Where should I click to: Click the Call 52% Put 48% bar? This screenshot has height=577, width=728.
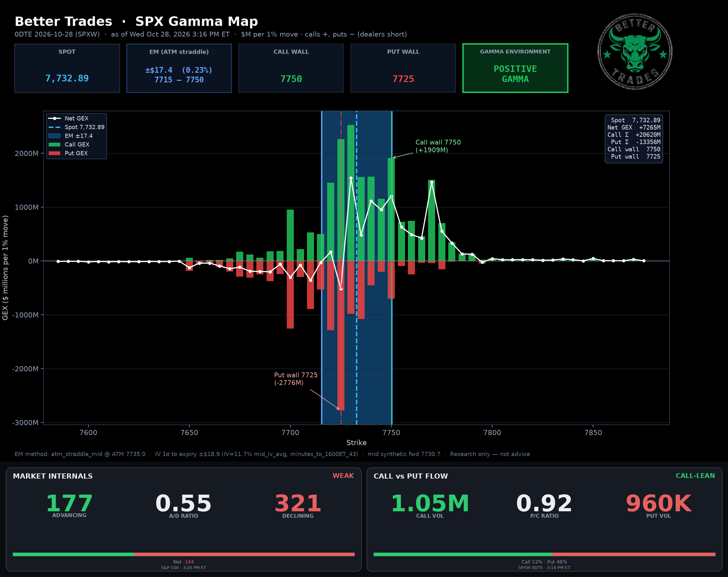(544, 554)
